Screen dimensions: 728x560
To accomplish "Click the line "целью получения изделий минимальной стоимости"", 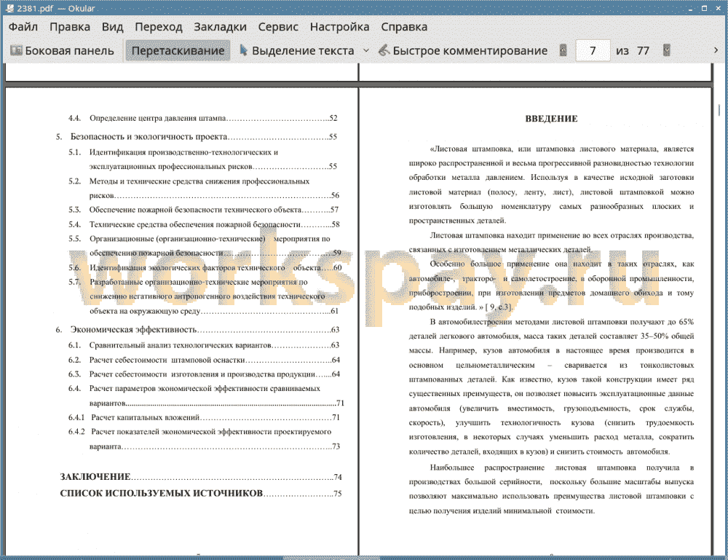I will coord(502,510).
